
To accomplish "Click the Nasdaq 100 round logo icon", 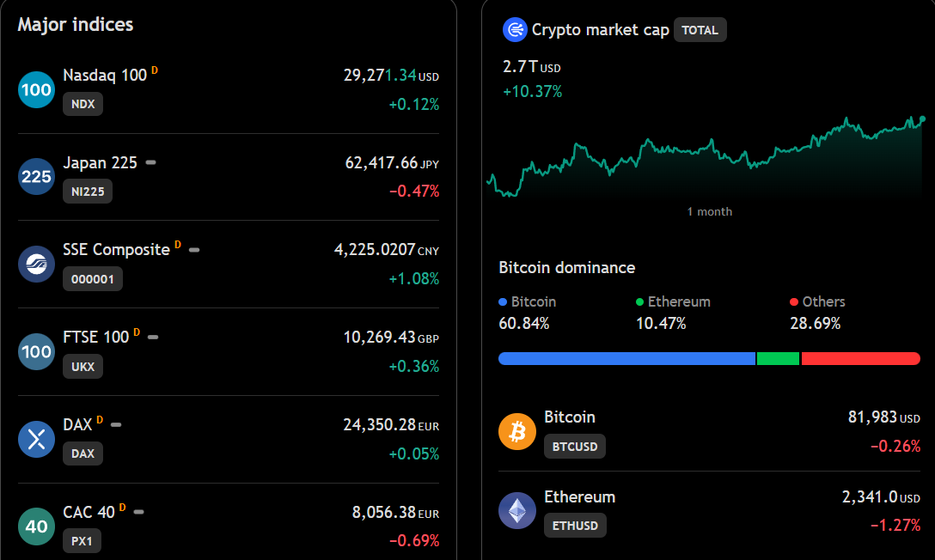I will (x=36, y=89).
